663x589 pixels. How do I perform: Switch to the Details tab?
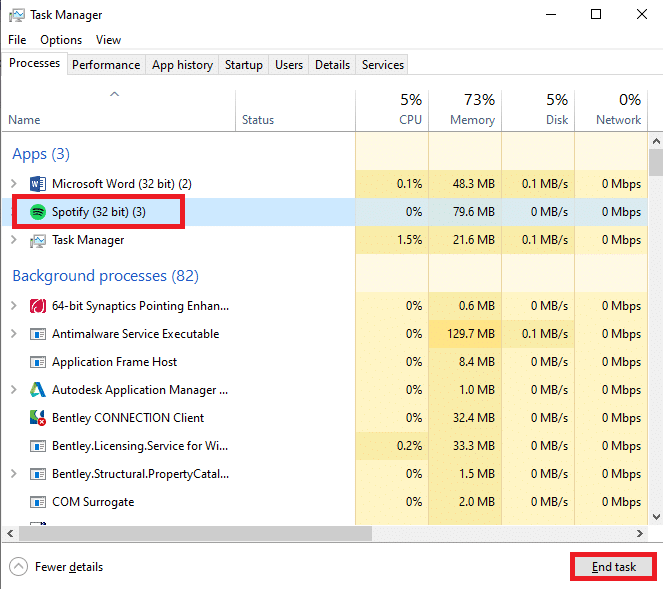[x=332, y=65]
